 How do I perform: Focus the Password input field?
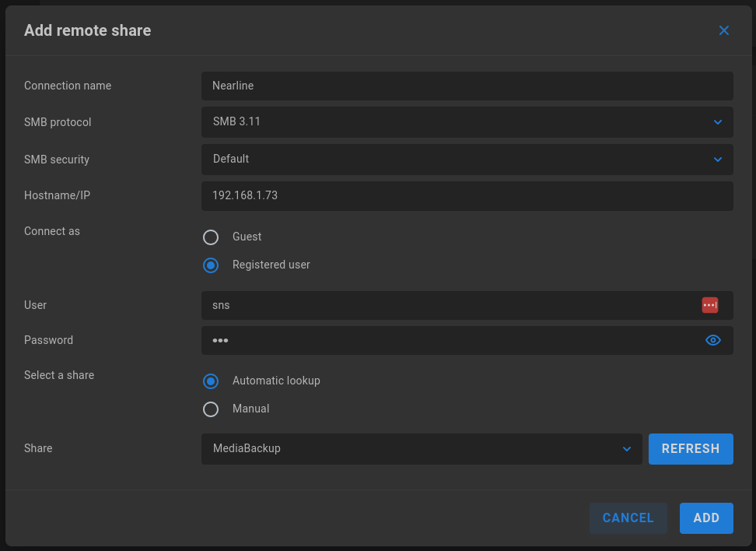(x=467, y=341)
